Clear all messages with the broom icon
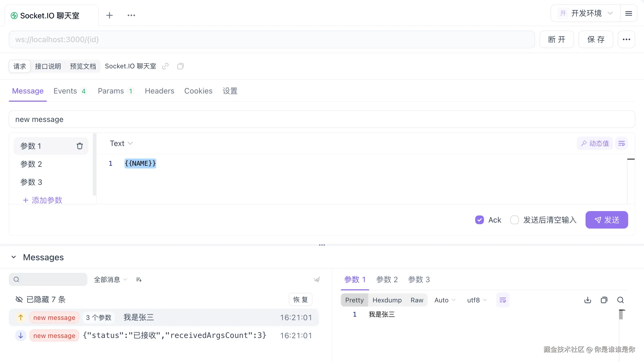Image resolution: width=644 pixels, height=362 pixels. click(317, 279)
